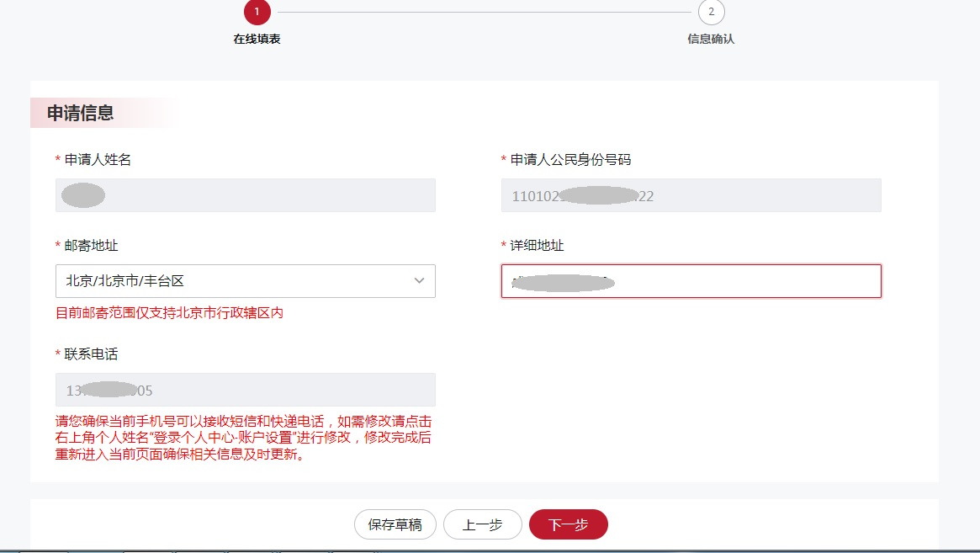The width and height of the screenshot is (980, 553).
Task: Click the step 1 circle indicator
Action: 257,12
